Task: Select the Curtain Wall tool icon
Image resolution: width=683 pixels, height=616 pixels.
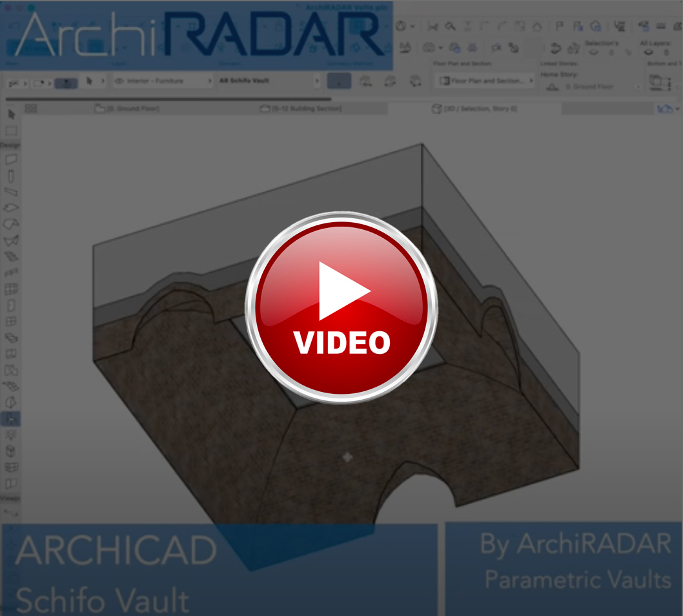Action: [x=11, y=289]
